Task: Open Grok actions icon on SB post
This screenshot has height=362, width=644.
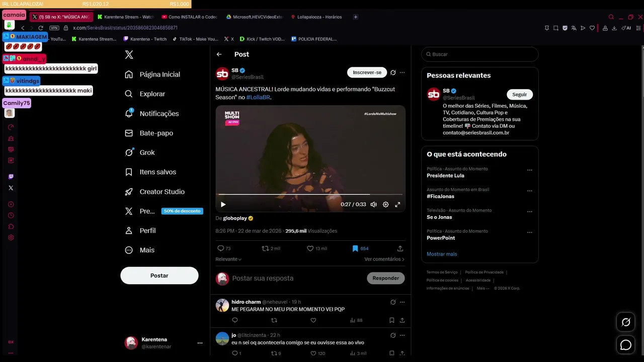Action: point(393,72)
